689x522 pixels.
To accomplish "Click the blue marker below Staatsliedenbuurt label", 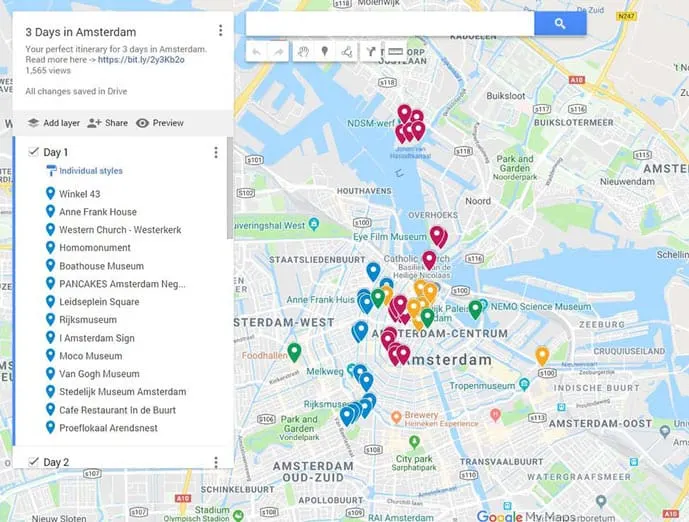I will click(x=373, y=271).
